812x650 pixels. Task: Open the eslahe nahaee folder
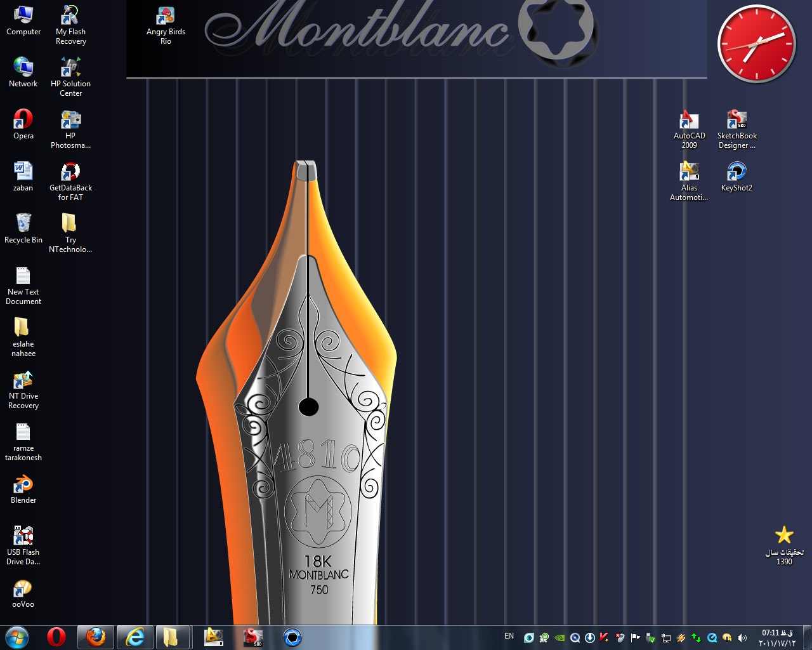click(x=23, y=338)
